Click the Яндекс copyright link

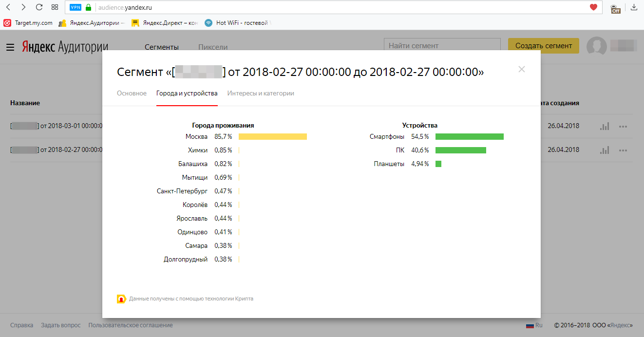620,325
